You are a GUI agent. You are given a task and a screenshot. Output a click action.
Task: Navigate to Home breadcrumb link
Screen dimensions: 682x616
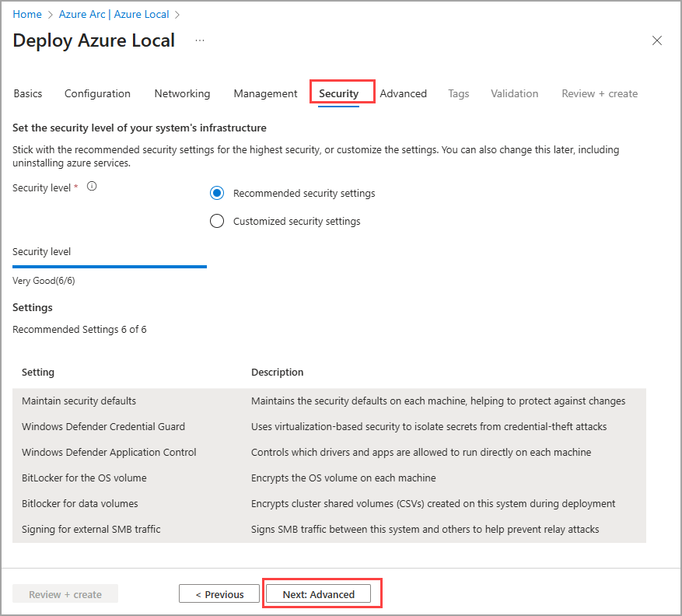tap(27, 14)
